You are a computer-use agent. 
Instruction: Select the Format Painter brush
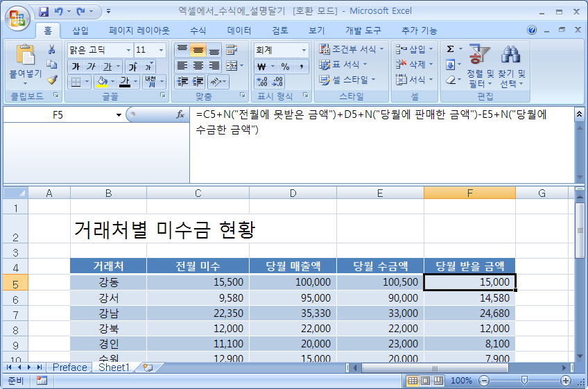[x=52, y=79]
